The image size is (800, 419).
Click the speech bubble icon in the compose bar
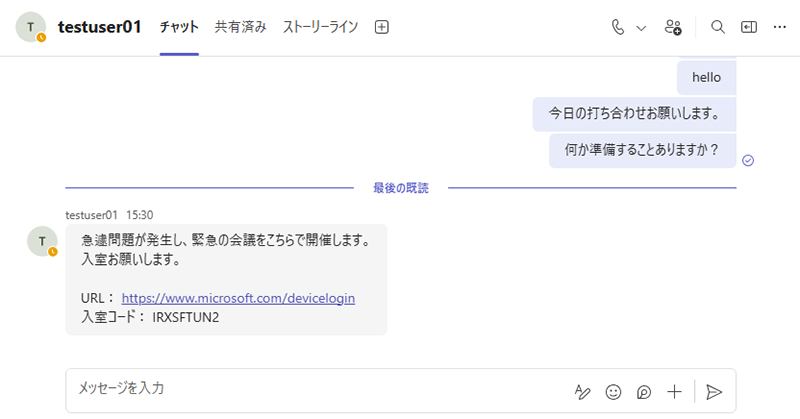644,392
